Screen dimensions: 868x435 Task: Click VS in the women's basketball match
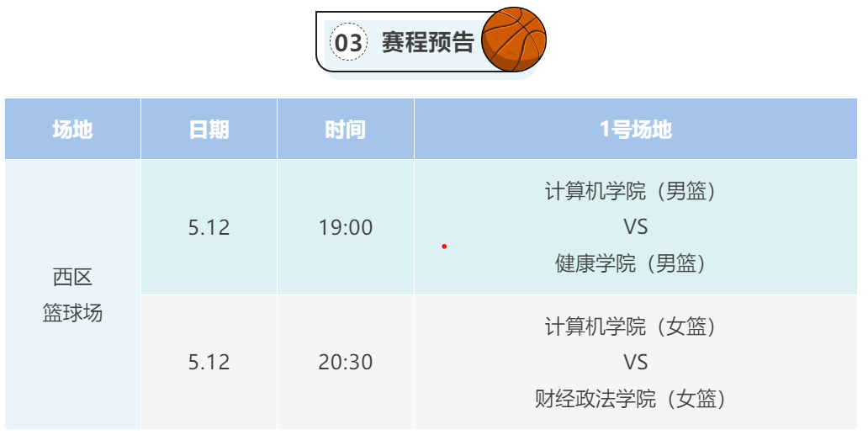(x=636, y=362)
